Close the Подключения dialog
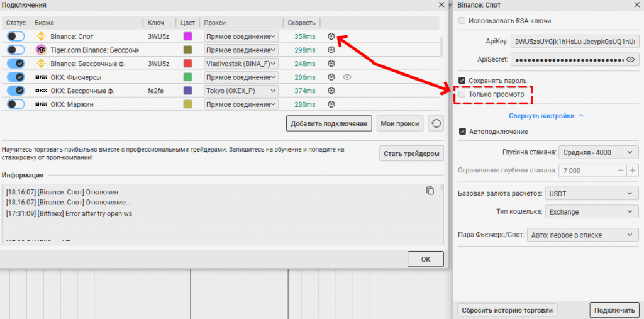The image size is (644, 319). click(x=441, y=4)
